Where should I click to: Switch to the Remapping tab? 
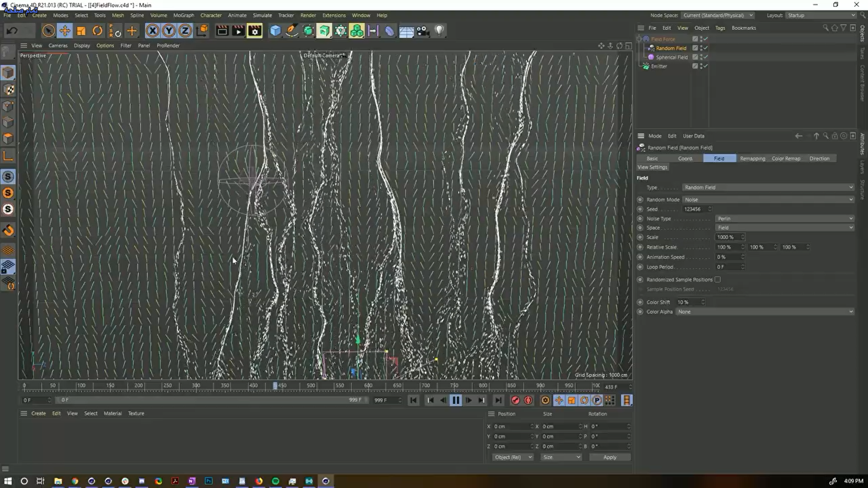coord(752,159)
